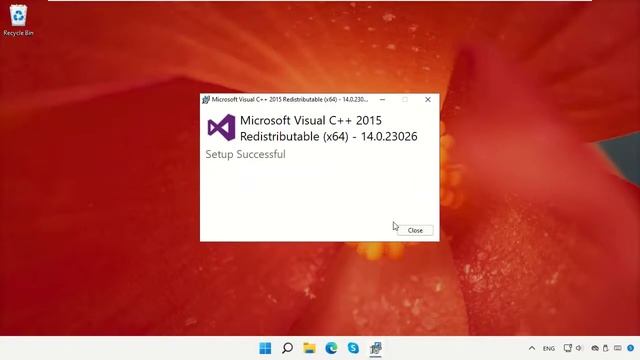Expand the hidden system tray icons chevron
The width and height of the screenshot is (640, 360).
532,348
